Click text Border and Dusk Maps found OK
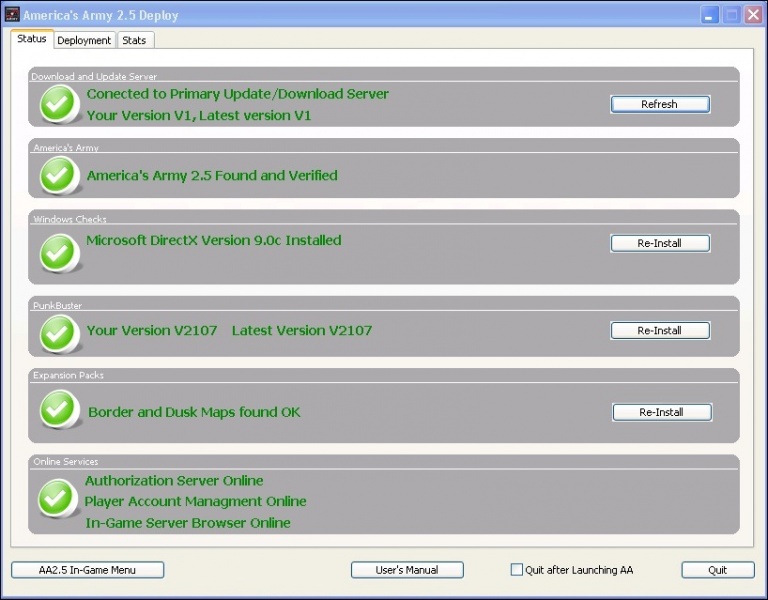768x600 pixels. tap(194, 412)
